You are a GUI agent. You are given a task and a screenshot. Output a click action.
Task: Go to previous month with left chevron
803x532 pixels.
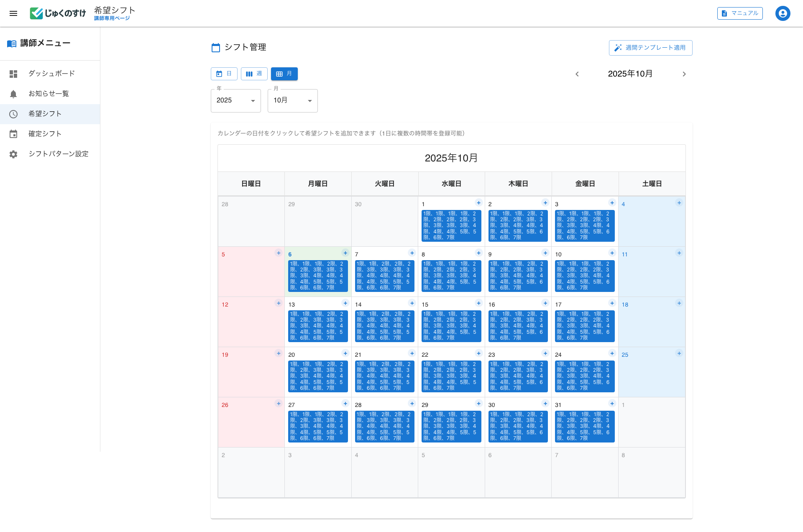(577, 74)
